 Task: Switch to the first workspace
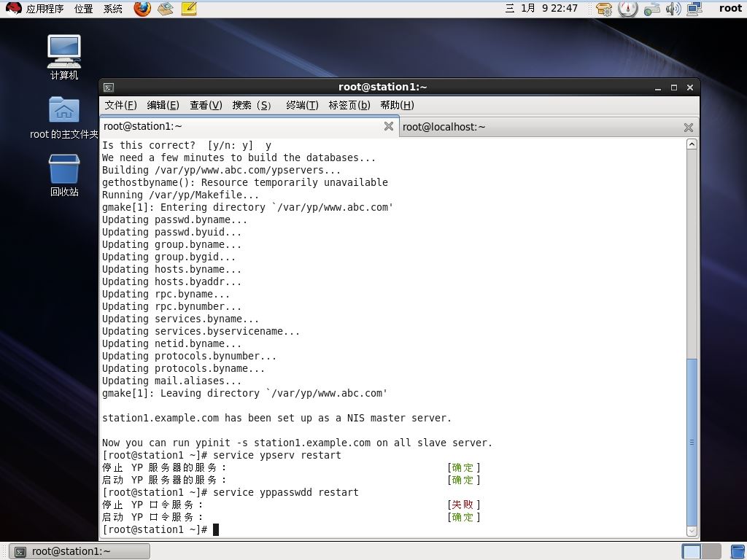pyautogui.click(x=692, y=551)
